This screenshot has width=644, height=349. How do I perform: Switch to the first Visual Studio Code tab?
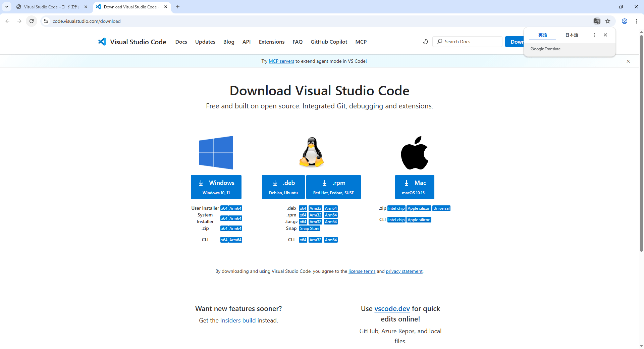point(52,7)
